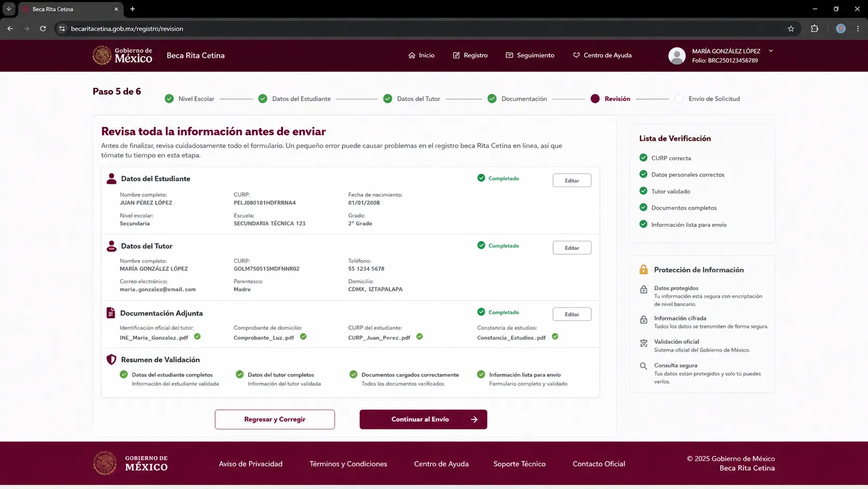Click the Información cifrada lock icon
This screenshot has height=489, width=868.
click(x=644, y=320)
